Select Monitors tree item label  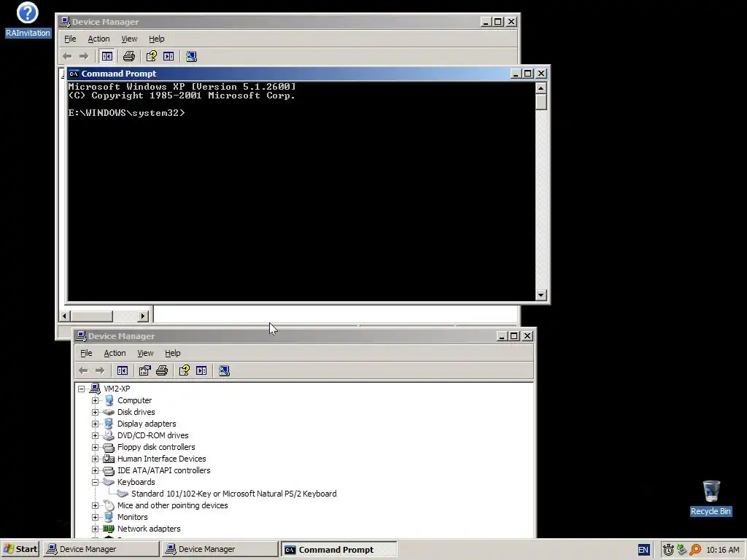[133, 517]
